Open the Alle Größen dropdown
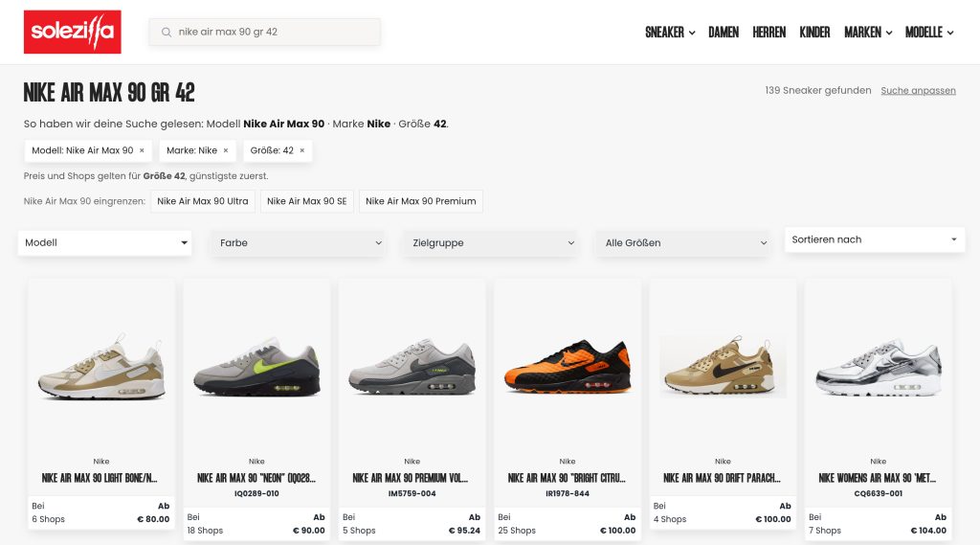 click(683, 242)
